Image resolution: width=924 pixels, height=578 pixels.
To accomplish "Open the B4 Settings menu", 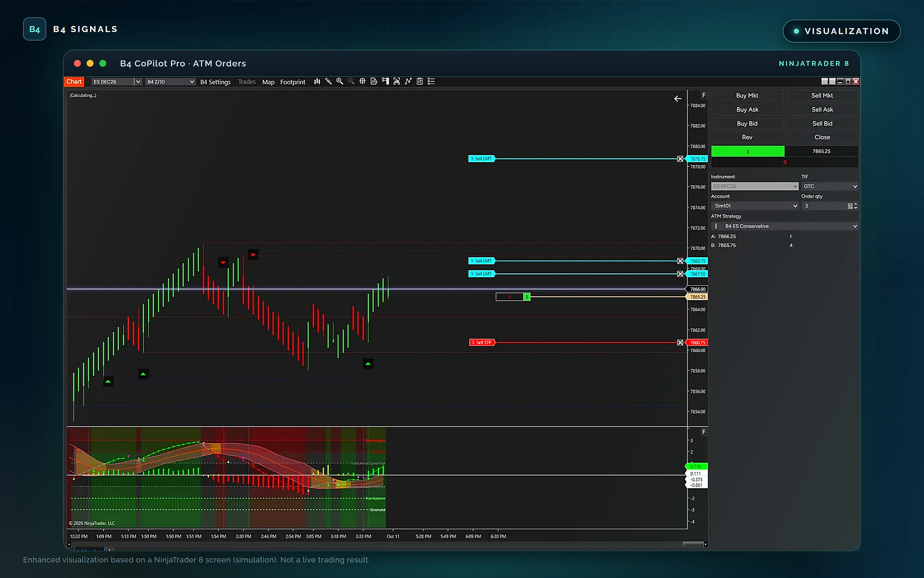I will coord(215,82).
